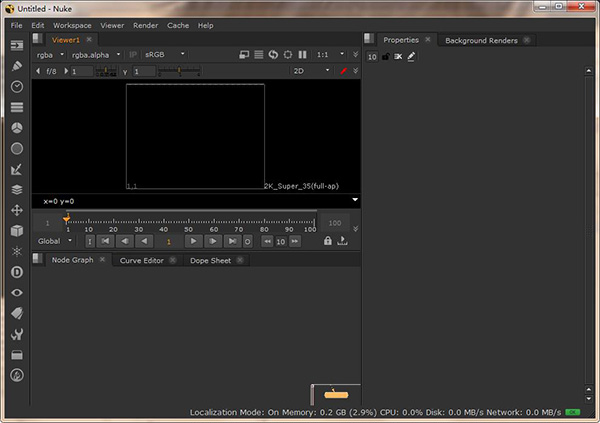The height and width of the screenshot is (423, 600).
Task: Open the Channel nodes stacked lines icon
Action: [x=17, y=107]
